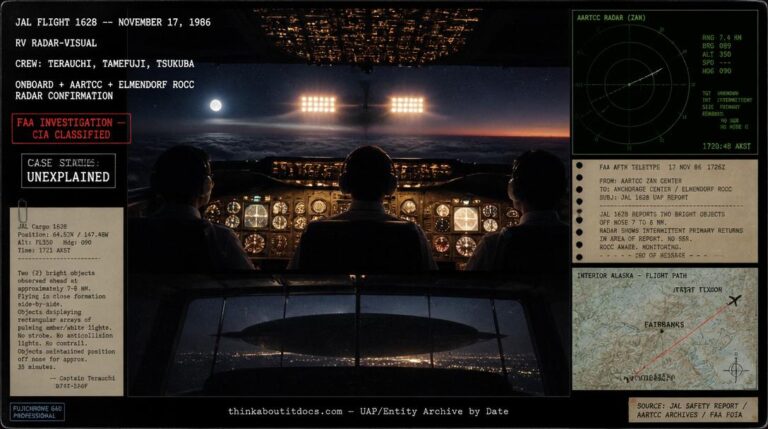Viewport: 768px width, 429px height.
Task: Click the 'BRG 089' radar readout
Action: [x=717, y=46]
